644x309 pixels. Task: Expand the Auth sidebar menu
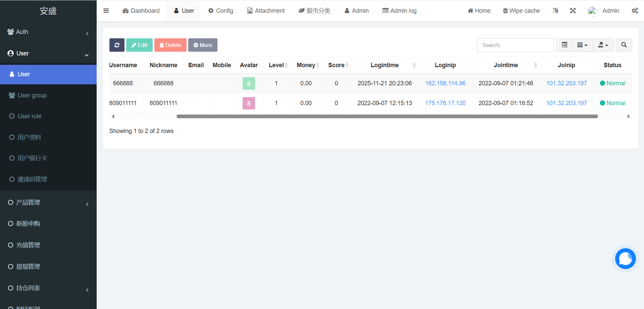tap(48, 32)
